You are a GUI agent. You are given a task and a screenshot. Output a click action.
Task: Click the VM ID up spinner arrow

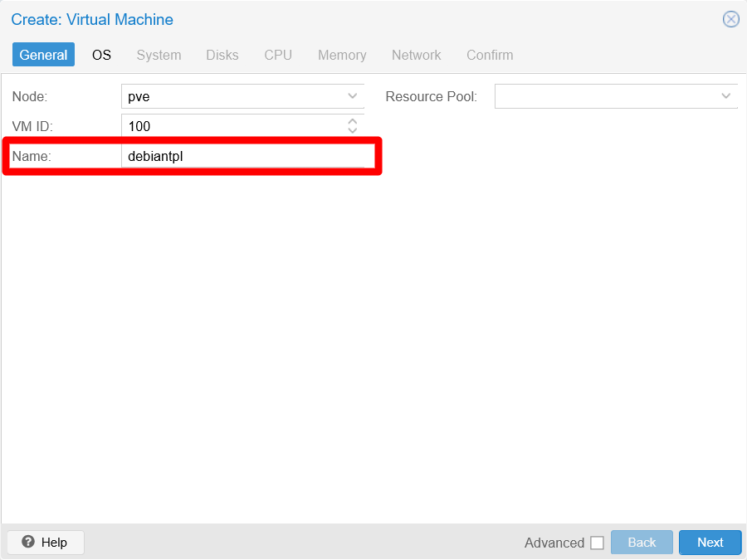(x=352, y=121)
